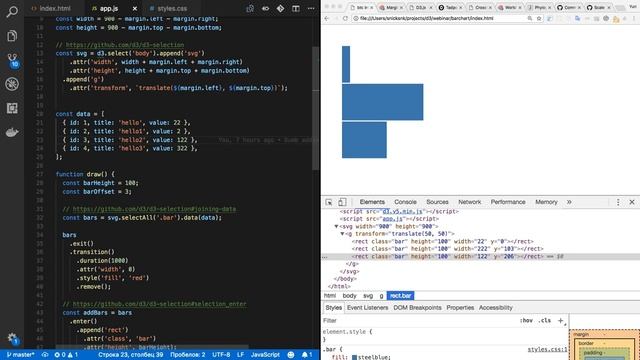Collapse the svg node in DOM tree
The height and width of the screenshot is (360, 640).
pyautogui.click(x=336, y=227)
